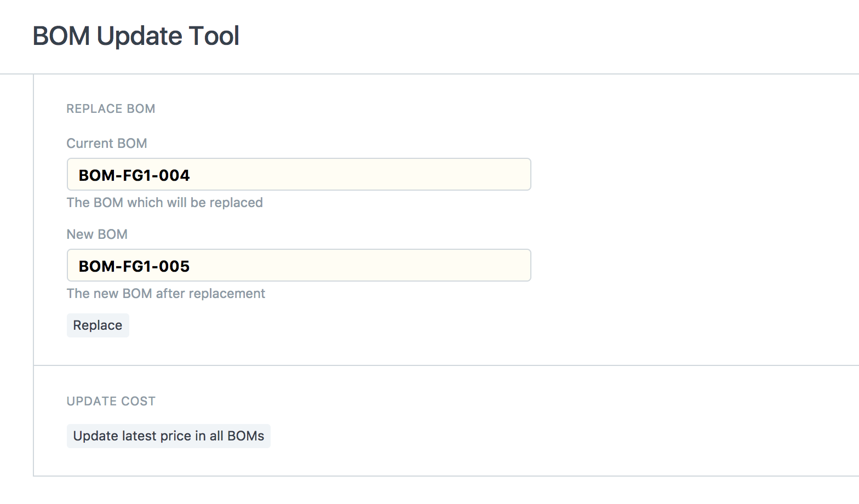Click the Current BOM field label
Viewport: 859px width, 504px height.
point(107,143)
